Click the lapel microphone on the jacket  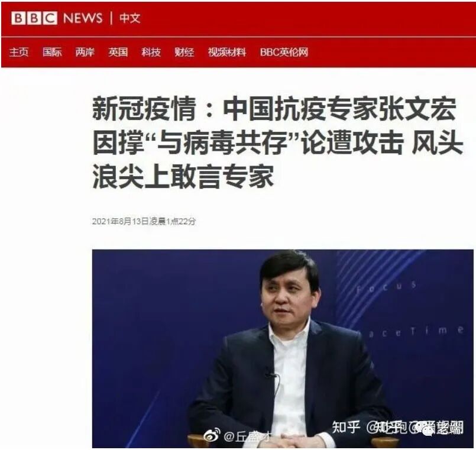(x=270, y=375)
